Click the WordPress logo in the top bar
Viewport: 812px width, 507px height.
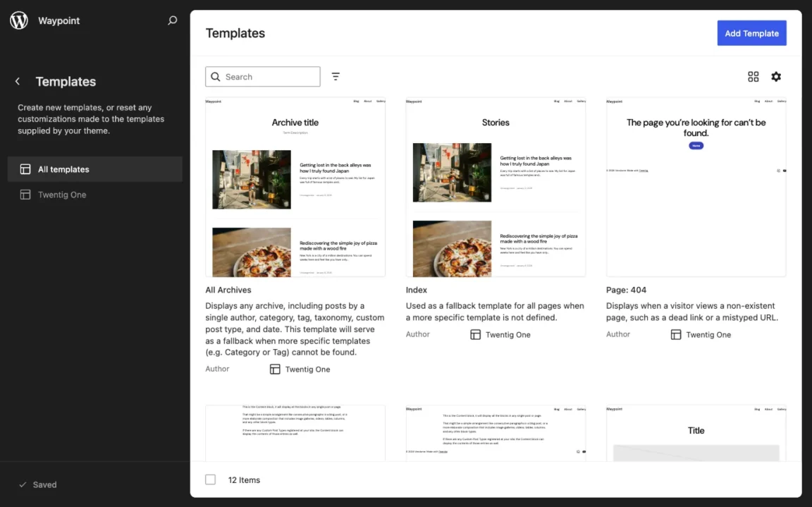point(18,20)
